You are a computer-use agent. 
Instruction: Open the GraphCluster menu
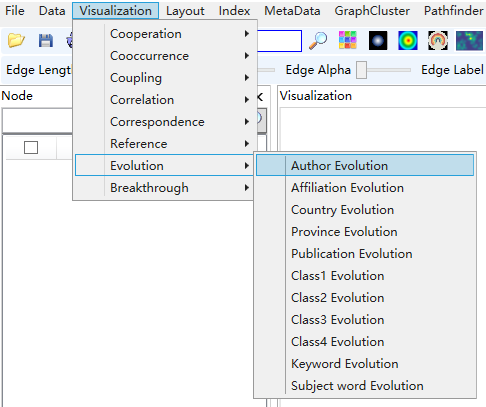pos(372,11)
